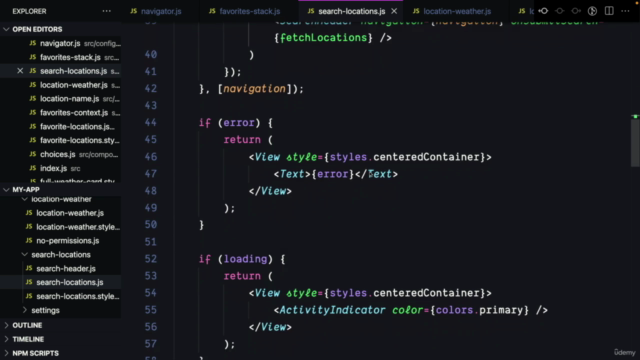Screen dimensions: 640x360
Task: Open Explorer more actions ellipsis
Action: coord(107,11)
